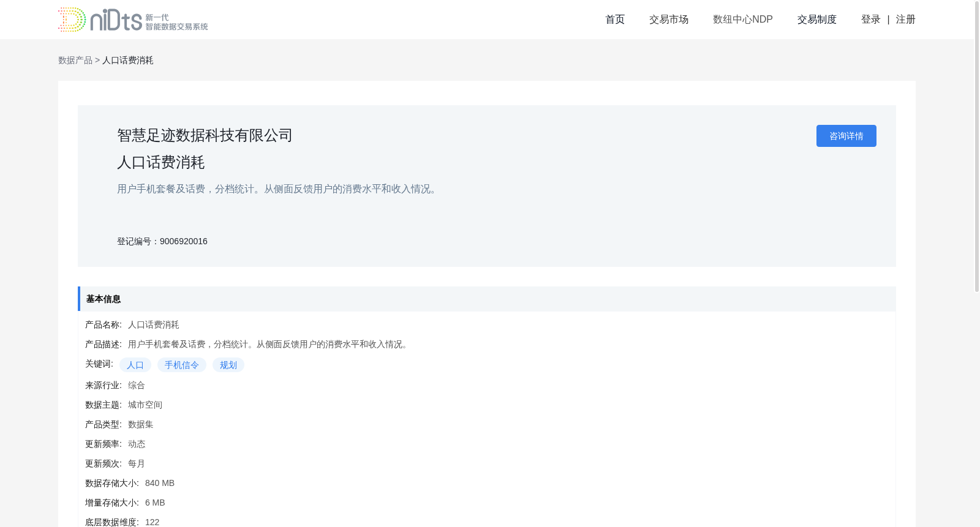Open the 交易市场 menu item

[x=669, y=20]
